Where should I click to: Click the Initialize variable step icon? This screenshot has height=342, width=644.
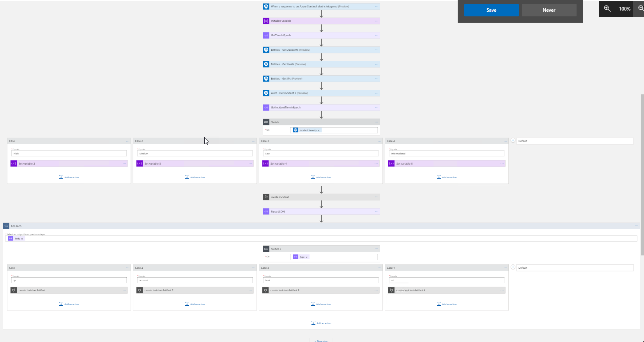click(x=266, y=21)
